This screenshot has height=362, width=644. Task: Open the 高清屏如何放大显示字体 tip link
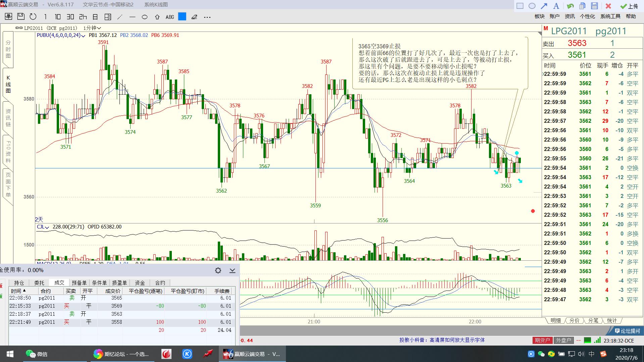pos(442,340)
